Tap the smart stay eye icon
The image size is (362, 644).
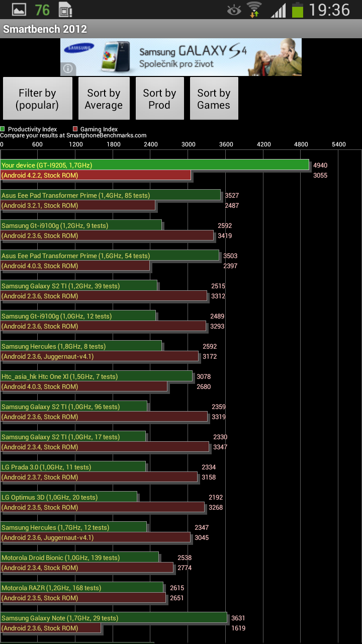pos(234,10)
